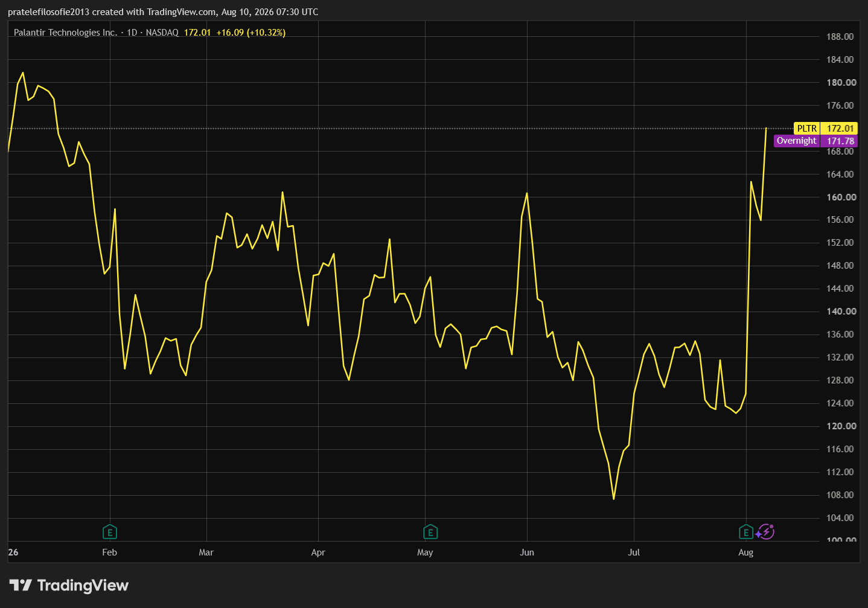Click the May label on the time axis
Screen dimensions: 868x608
pyautogui.click(x=425, y=552)
